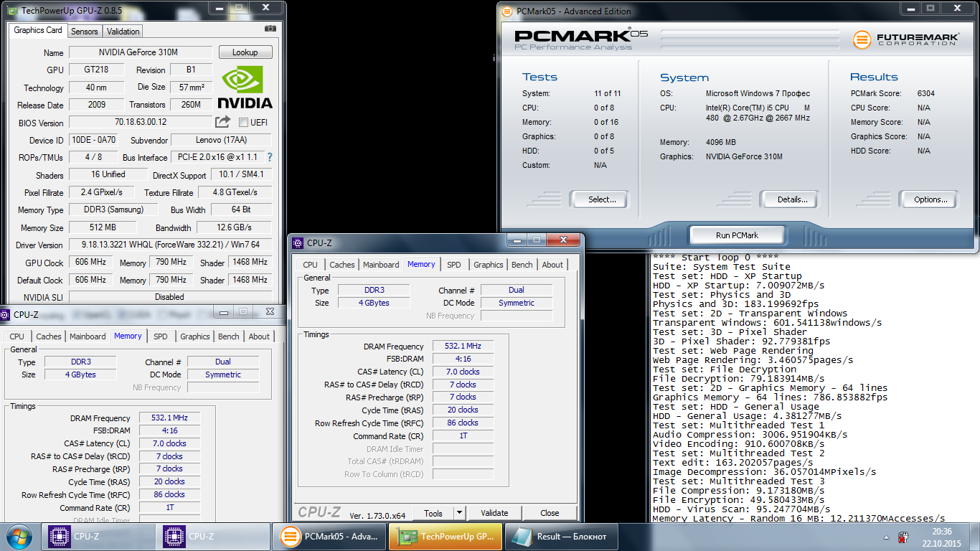Click Validate in front CPU-Z window

(494, 513)
